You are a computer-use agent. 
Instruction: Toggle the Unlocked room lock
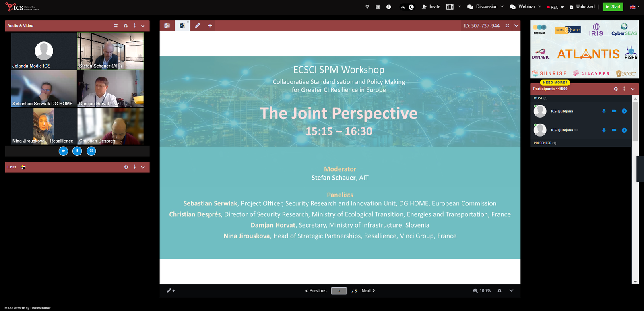(x=582, y=7)
